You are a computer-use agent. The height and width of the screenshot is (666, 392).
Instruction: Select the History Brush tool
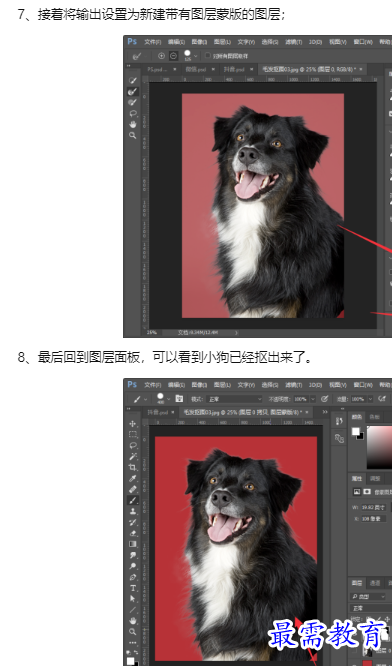point(133,522)
